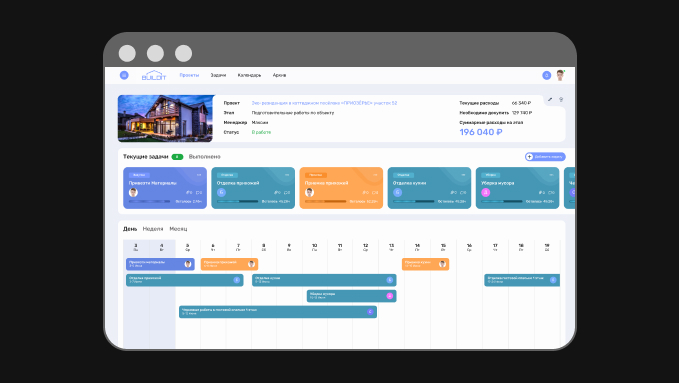
Task: Click assignee avatar on Приемка прихожей card
Action: pos(309,192)
